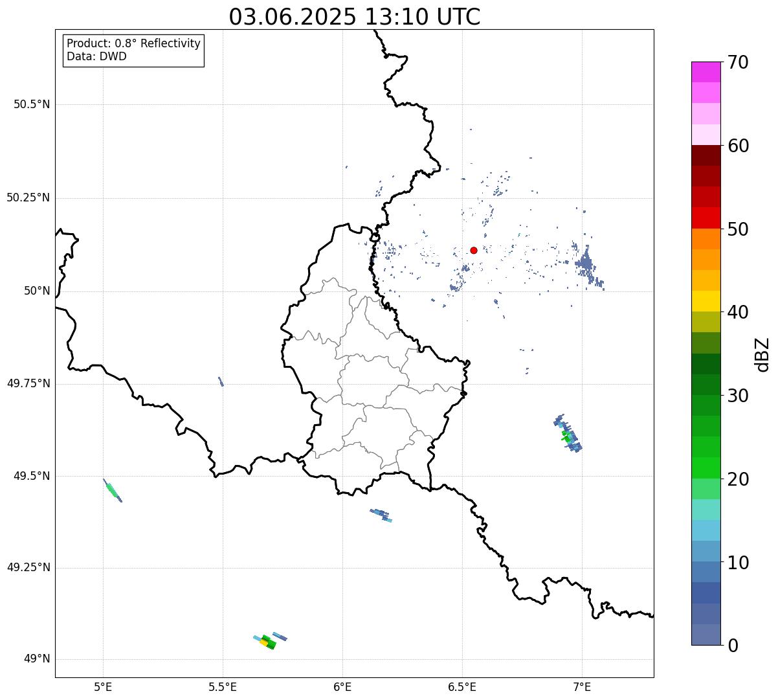The height and width of the screenshot is (700, 778).
Task: Click the 5.5°E longitude label
Action: click(x=223, y=686)
